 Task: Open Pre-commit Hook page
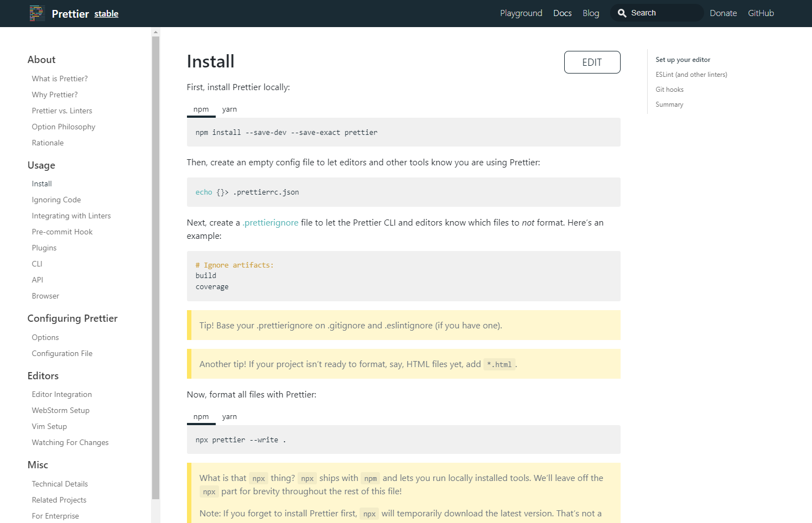(x=62, y=232)
